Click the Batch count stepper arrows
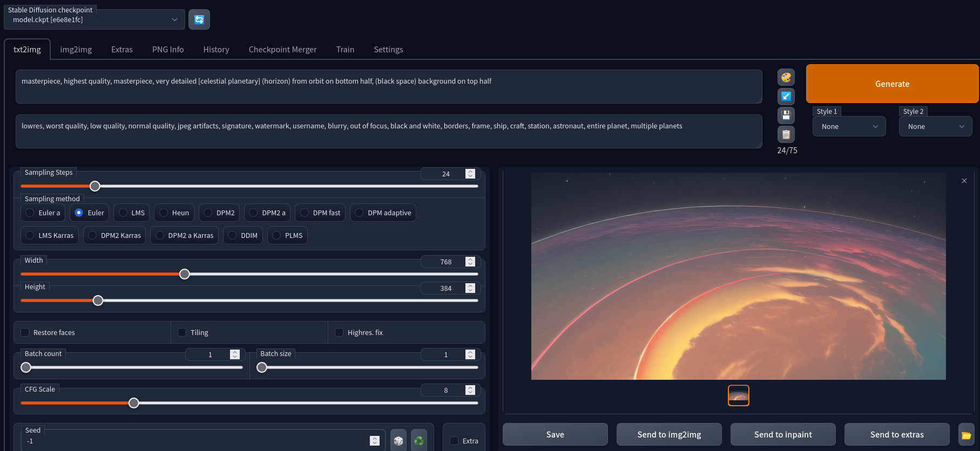980x451 pixels. (234, 354)
